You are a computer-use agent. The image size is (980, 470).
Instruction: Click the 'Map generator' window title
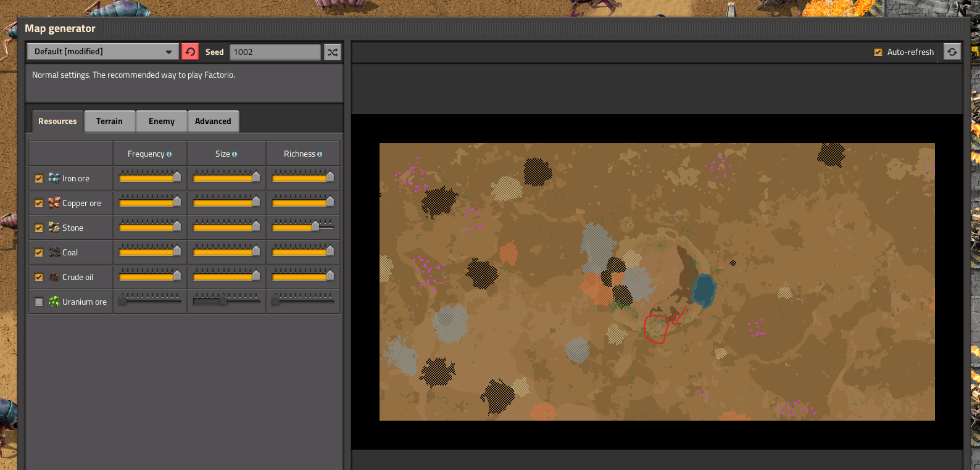60,28
